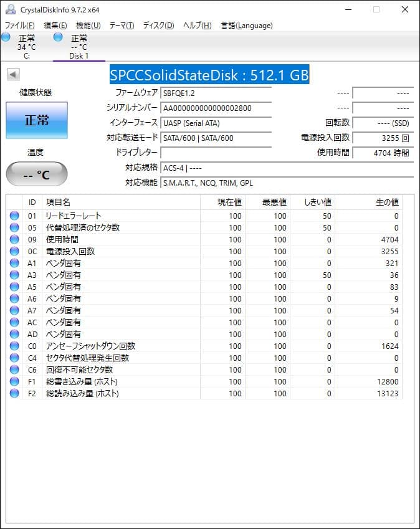Viewport: 420px width, 529px height.
Task: Click the SPCCSolidStateDisk : 512.1 GB title
Action: click(x=209, y=75)
